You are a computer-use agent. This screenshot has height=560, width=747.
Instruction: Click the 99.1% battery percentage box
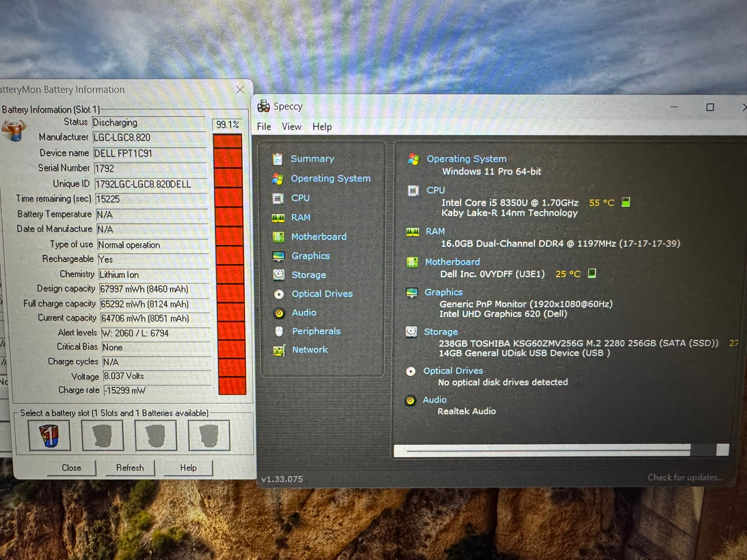pos(227,125)
